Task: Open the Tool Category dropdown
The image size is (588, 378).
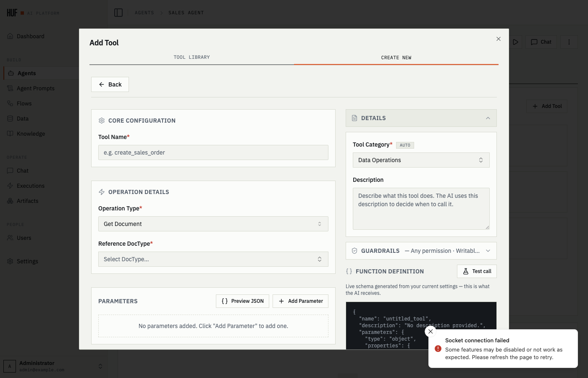Action: (421, 160)
